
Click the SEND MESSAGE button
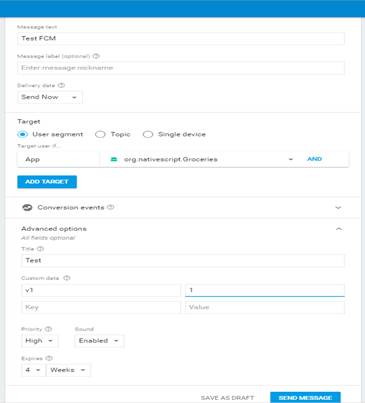[305, 398]
